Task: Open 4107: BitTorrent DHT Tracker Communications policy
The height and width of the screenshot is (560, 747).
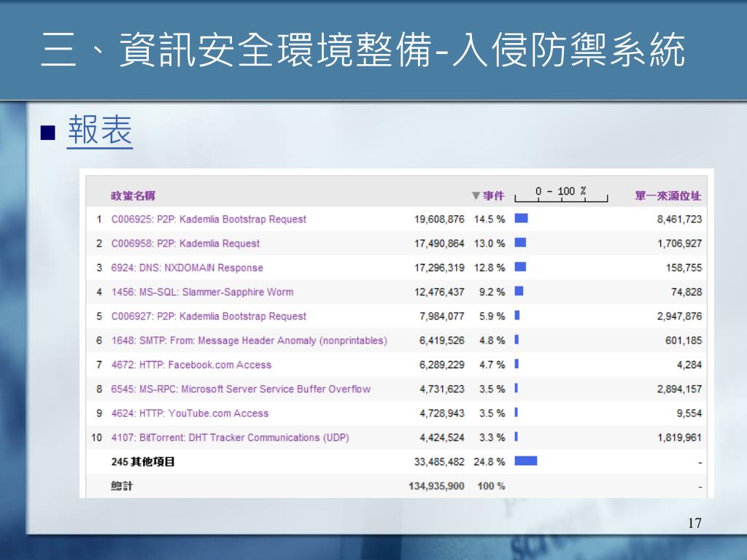Action: [x=230, y=437]
